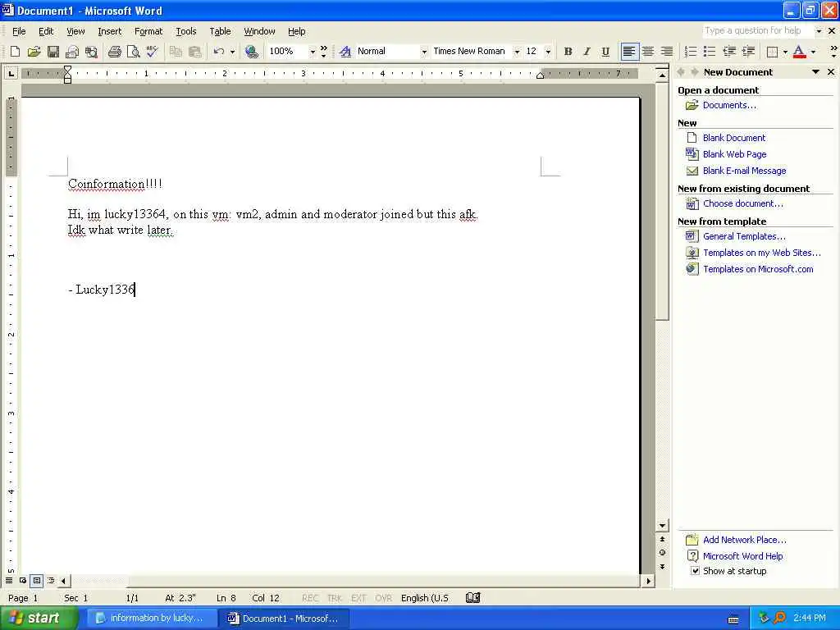Create a new blank document icon
840x630 pixels.
(15, 52)
